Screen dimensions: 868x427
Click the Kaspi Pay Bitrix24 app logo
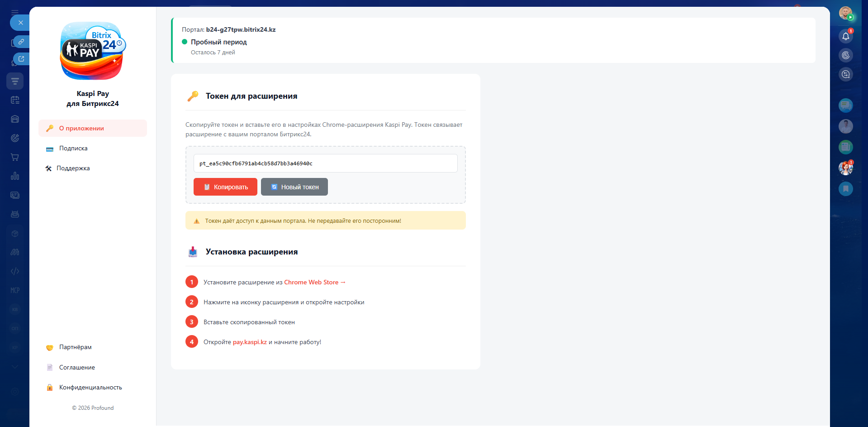point(93,51)
